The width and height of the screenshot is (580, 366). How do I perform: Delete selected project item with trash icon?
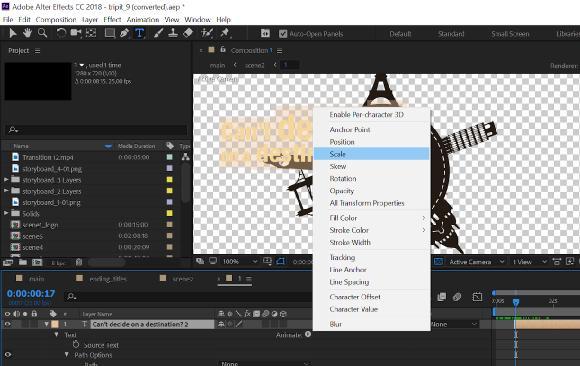79,262
